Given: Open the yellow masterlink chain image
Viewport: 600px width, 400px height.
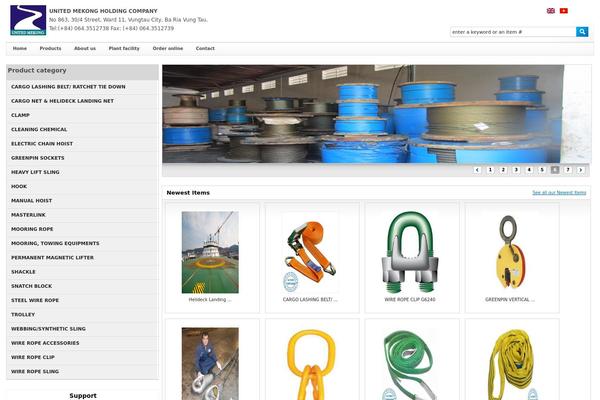Looking at the screenshot, I should pos(311,364).
